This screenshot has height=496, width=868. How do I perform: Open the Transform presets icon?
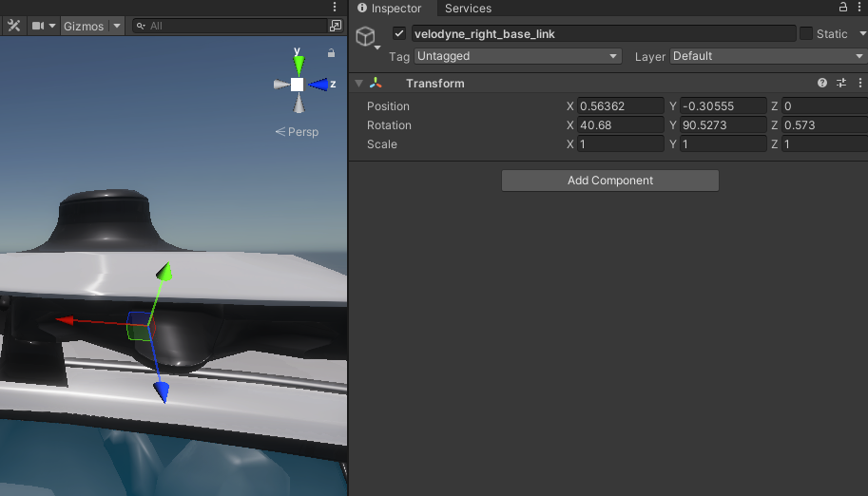[x=840, y=84]
